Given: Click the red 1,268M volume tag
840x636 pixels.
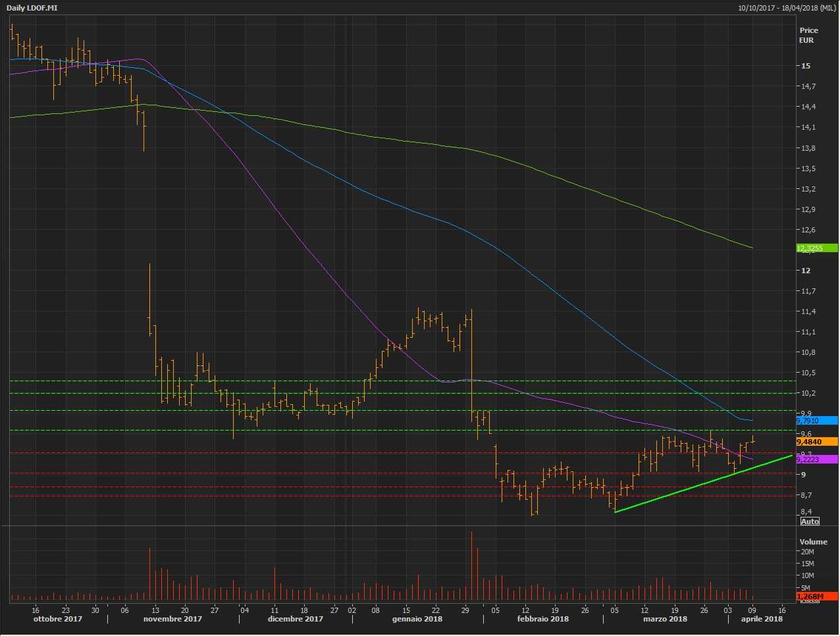Looking at the screenshot, I should click(816, 596).
